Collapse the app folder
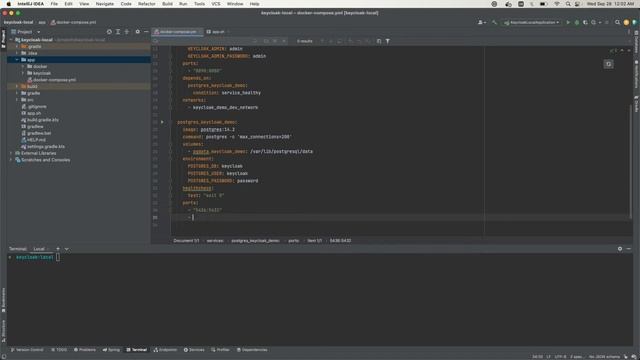Viewport: 640px width, 360px height. tap(17, 60)
